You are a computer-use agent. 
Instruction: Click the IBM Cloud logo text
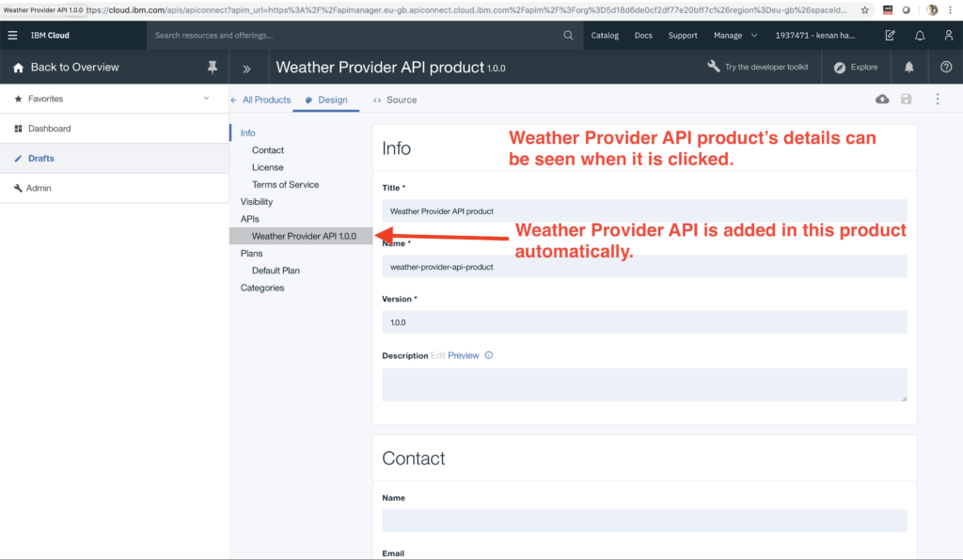(50, 36)
